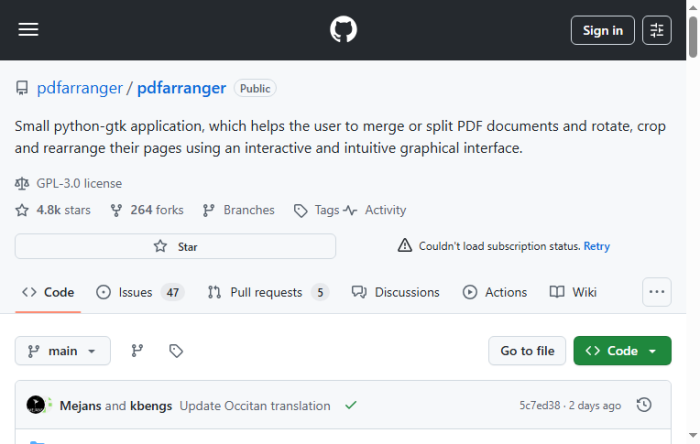Image resolution: width=700 pixels, height=444 pixels.
Task: Click the repository icon beside pdfarranger
Action: click(22, 88)
